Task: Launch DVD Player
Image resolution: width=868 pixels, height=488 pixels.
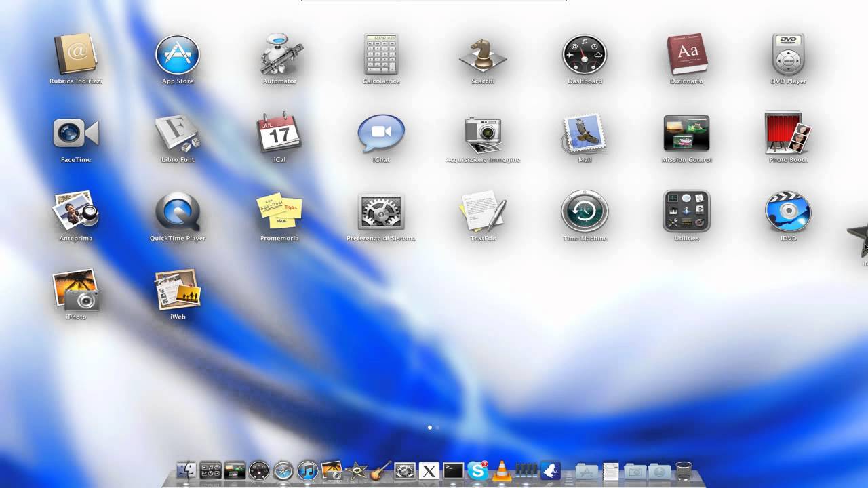Action: pos(788,55)
